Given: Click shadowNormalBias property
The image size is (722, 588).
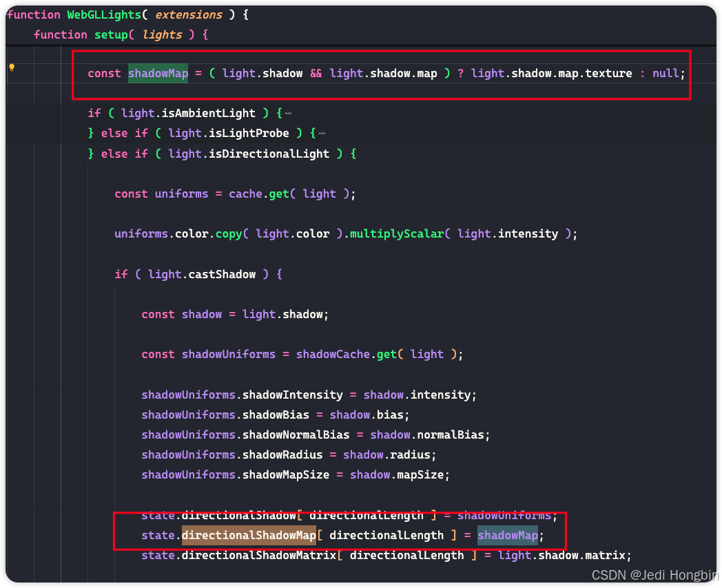Looking at the screenshot, I should click(296, 434).
